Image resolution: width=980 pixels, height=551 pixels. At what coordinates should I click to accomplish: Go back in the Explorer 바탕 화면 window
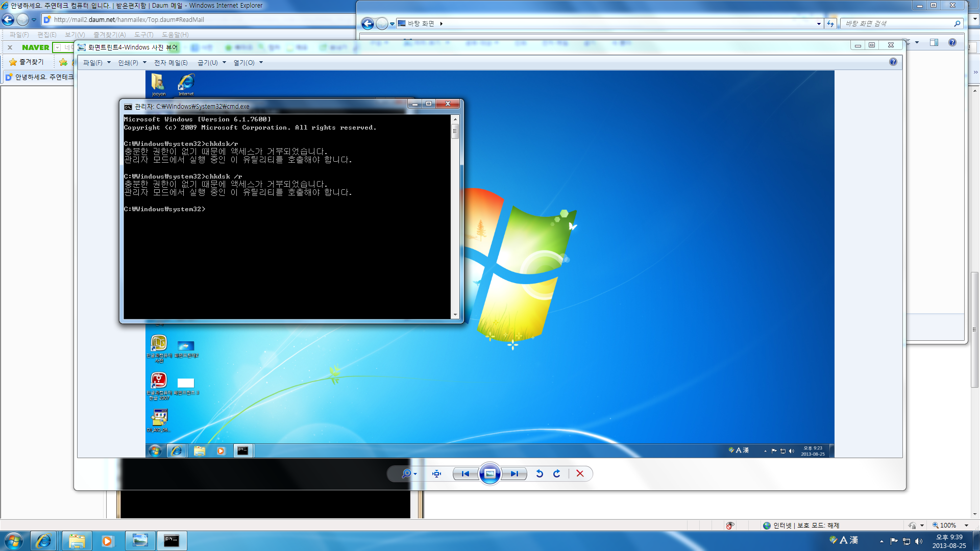pos(367,23)
